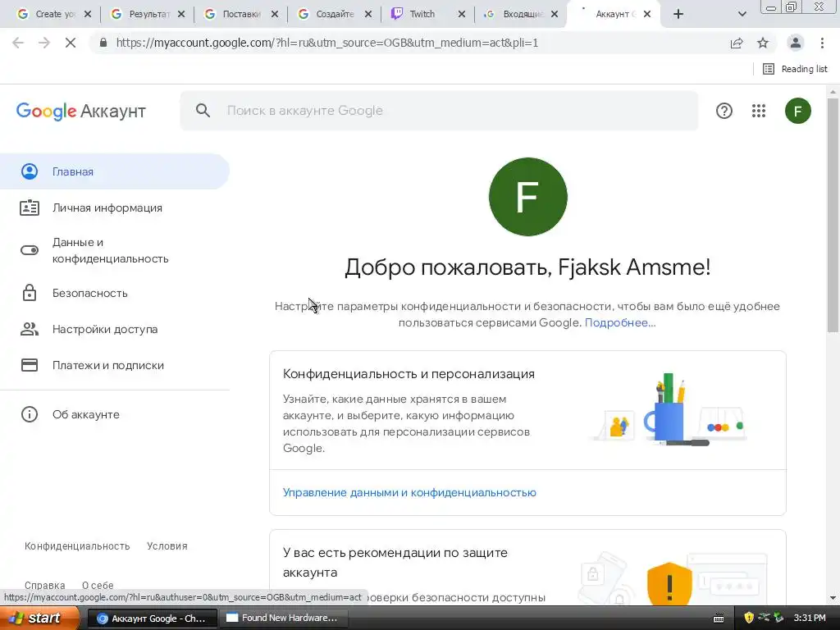Open the tab search dropdown arrow
The height and width of the screenshot is (630, 840).
[x=742, y=14]
